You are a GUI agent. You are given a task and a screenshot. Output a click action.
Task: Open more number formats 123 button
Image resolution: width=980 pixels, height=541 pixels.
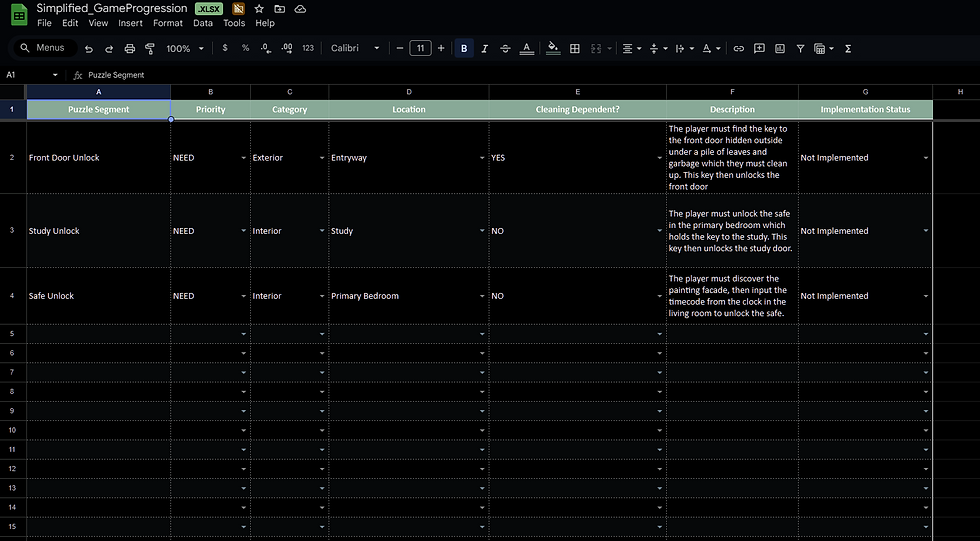tap(308, 48)
